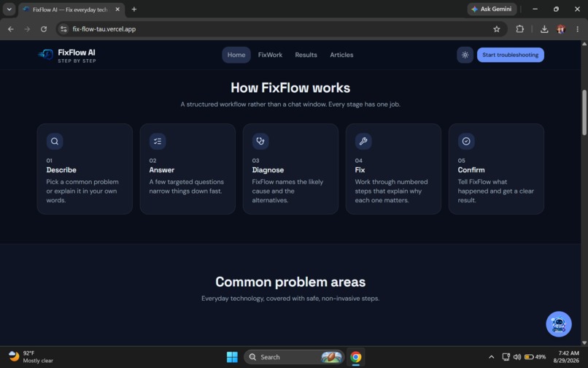Viewport: 588px width, 368px height.
Task: Reload the page with the refresh icon
Action: point(44,29)
